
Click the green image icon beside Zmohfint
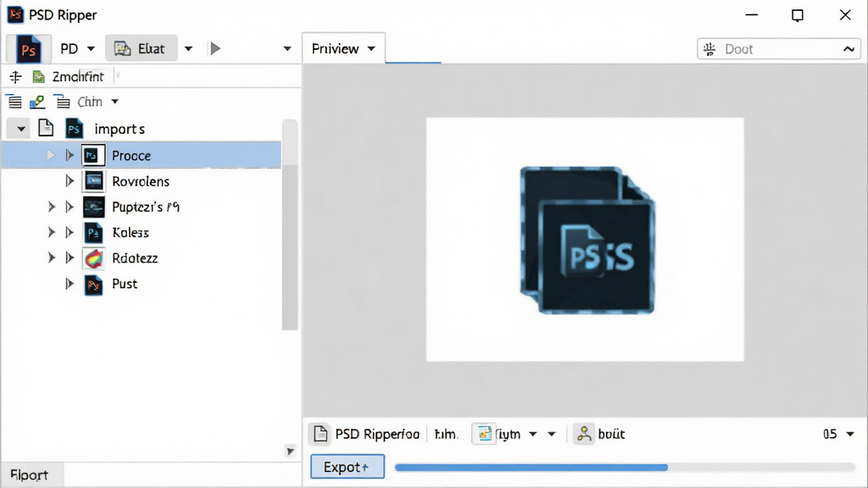click(38, 77)
